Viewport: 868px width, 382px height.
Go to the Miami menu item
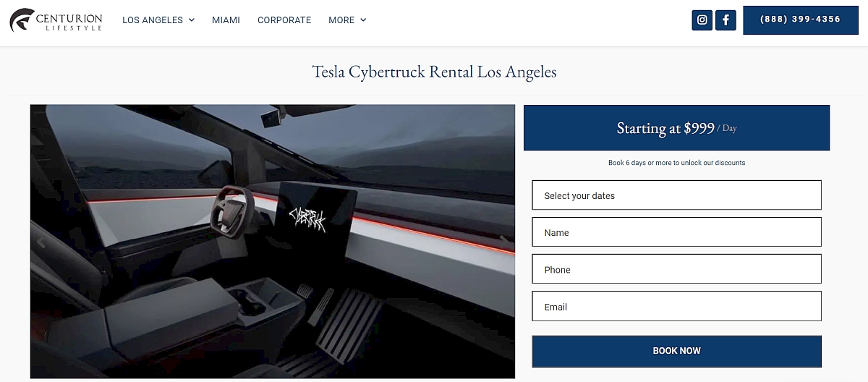tap(226, 20)
